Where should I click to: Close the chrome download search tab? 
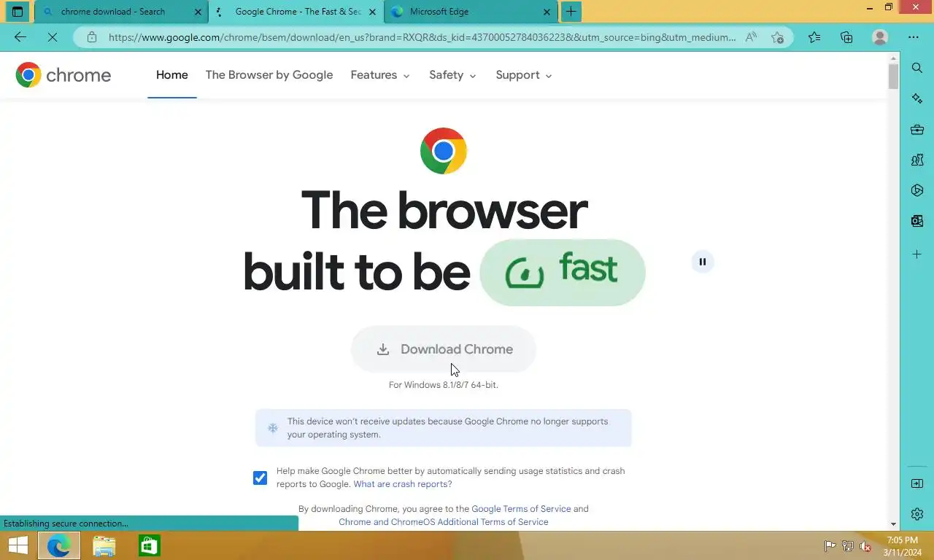tap(197, 12)
